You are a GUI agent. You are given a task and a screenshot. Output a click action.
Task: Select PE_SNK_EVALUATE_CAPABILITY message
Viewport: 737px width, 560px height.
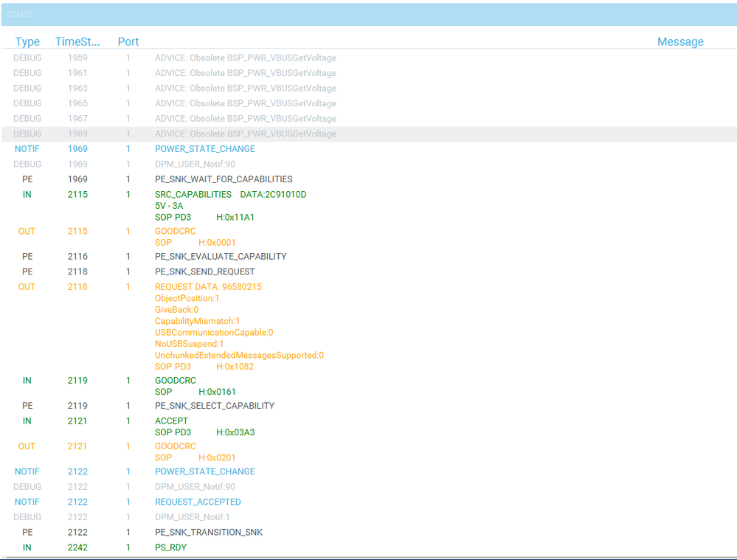click(x=221, y=256)
